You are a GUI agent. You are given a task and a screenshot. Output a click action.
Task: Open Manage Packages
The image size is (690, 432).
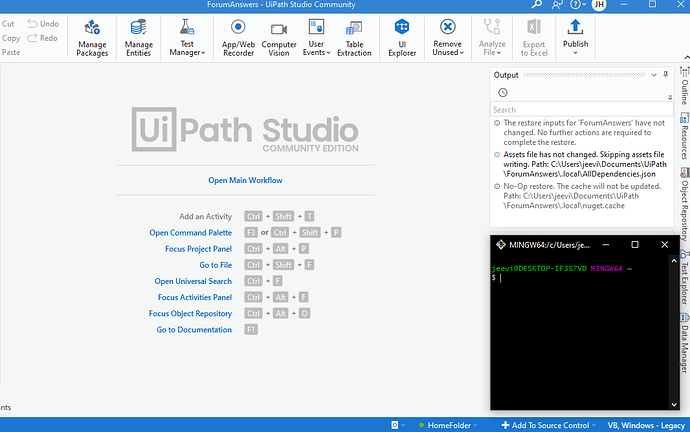(x=92, y=38)
